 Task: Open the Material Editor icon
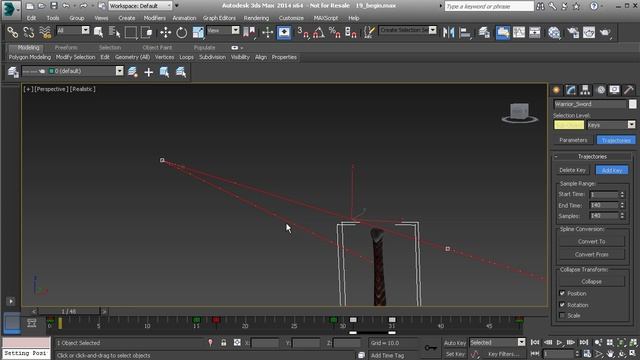[x=554, y=32]
